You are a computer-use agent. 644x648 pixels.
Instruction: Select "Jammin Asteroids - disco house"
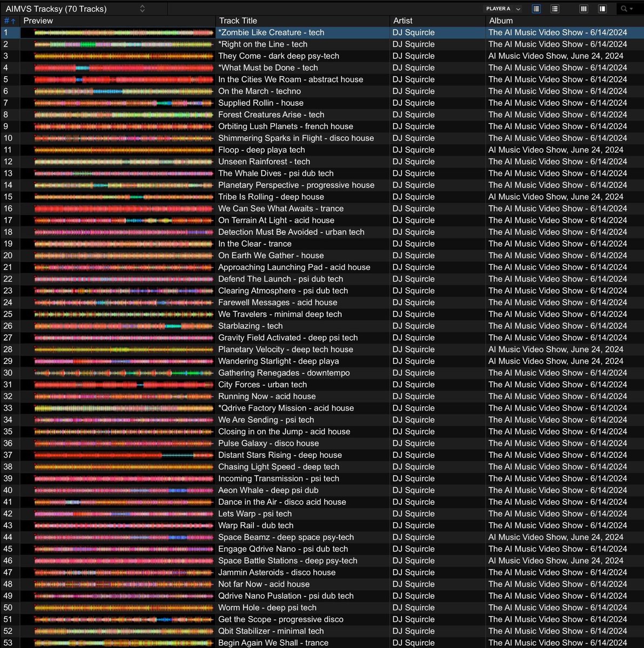pos(277,572)
